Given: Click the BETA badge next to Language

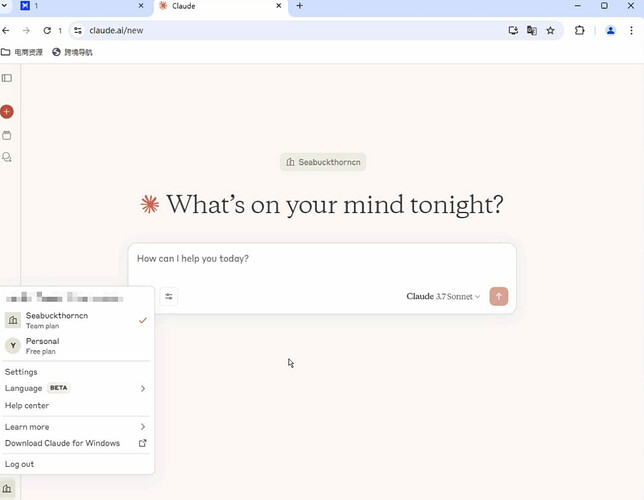Looking at the screenshot, I should (x=59, y=388).
